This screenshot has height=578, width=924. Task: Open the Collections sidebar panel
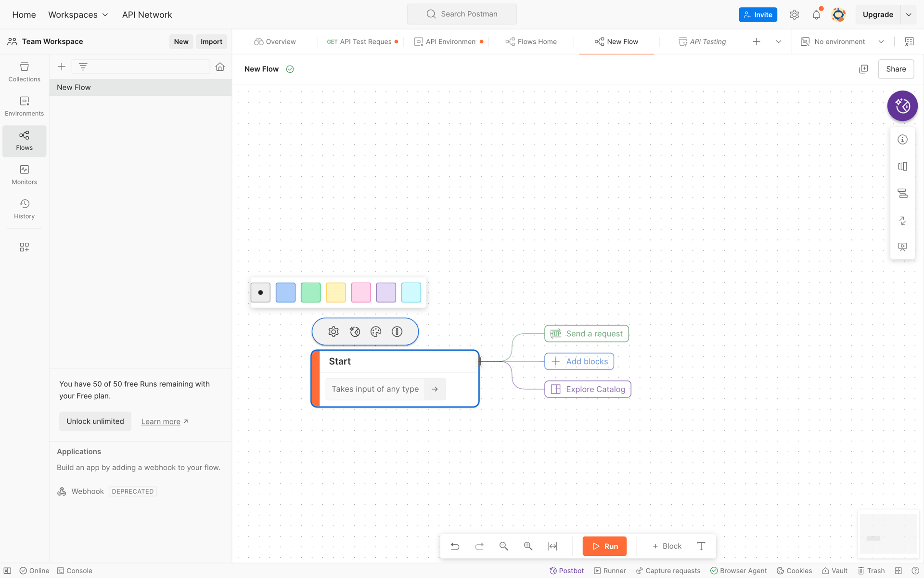24,72
